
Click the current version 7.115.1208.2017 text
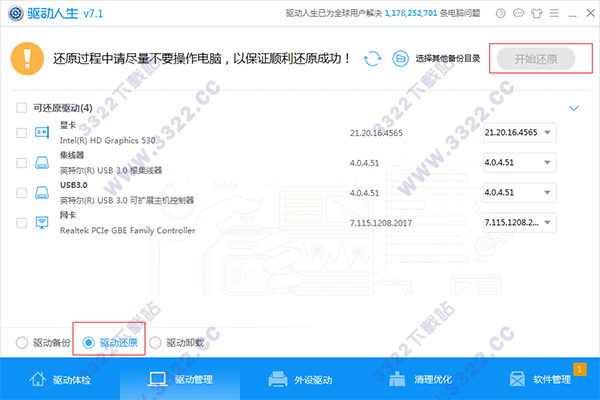381,223
